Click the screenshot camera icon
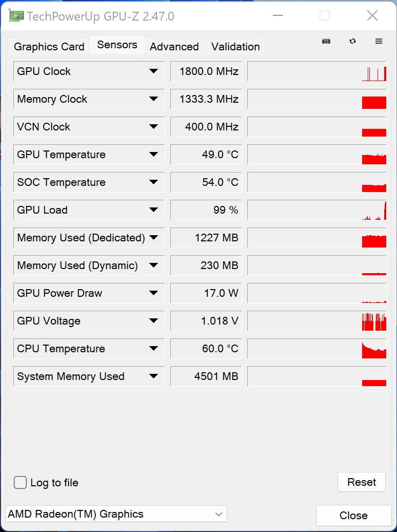Image resolution: width=397 pixels, height=532 pixels. [326, 41]
